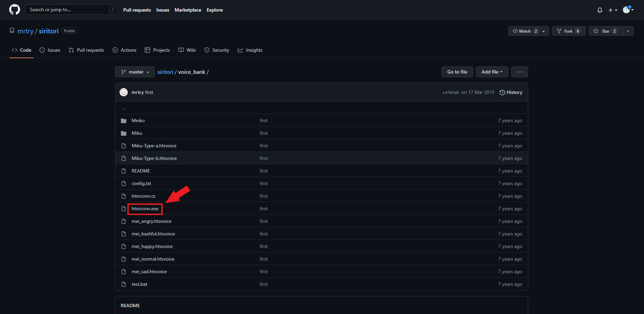
Task: Click the History clock icon
Action: point(502,93)
